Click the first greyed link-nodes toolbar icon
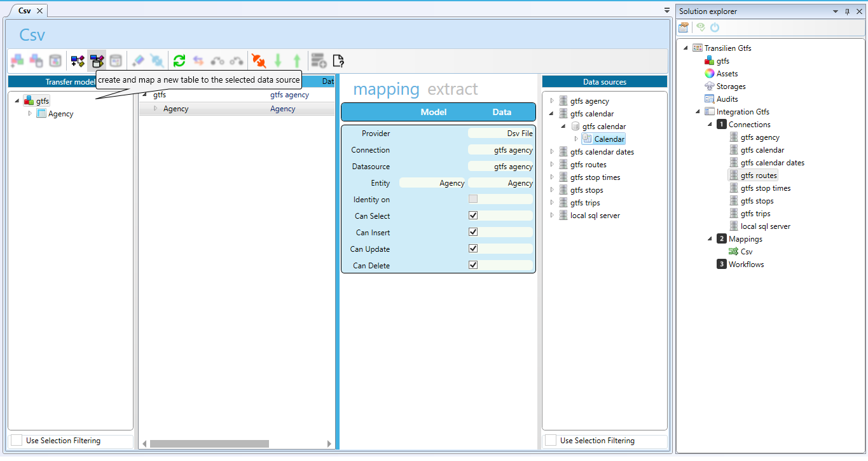 pyautogui.click(x=217, y=60)
